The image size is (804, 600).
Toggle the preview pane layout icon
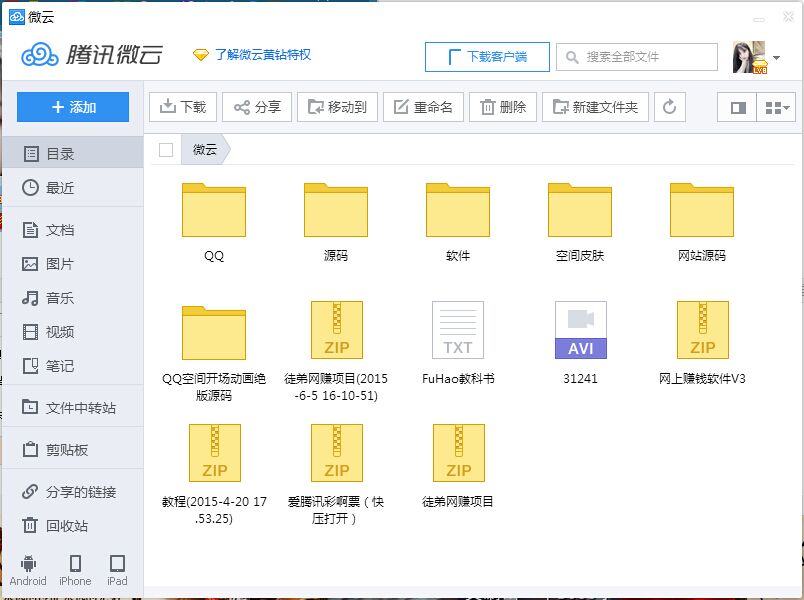pos(737,107)
